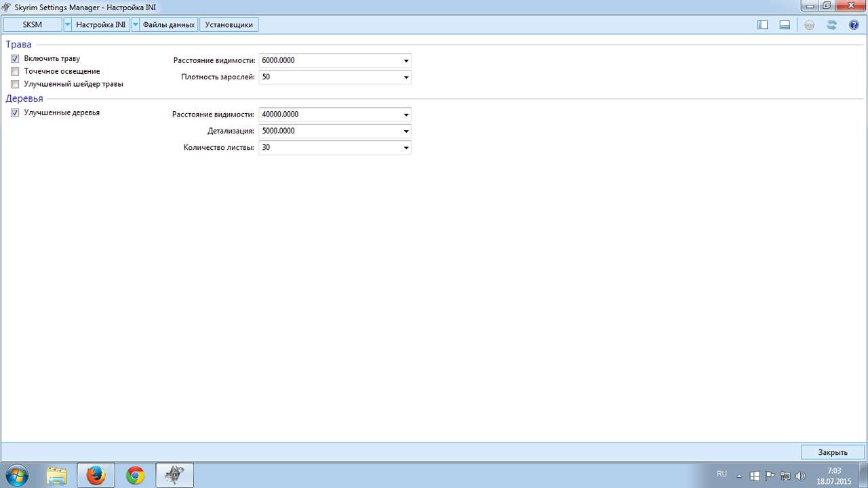
Task: Click the app icon in title bar
Action: click(7, 7)
